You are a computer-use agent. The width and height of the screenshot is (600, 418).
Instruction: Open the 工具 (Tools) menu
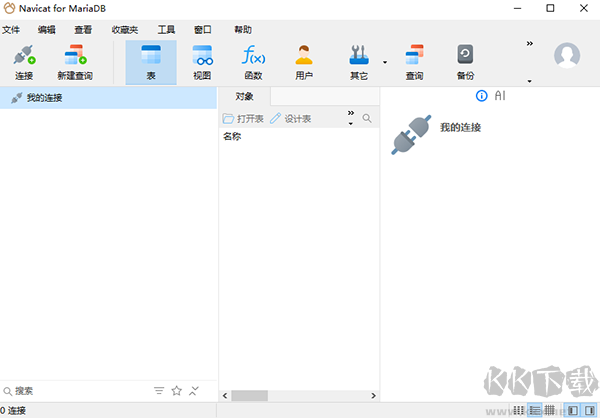pos(166,30)
